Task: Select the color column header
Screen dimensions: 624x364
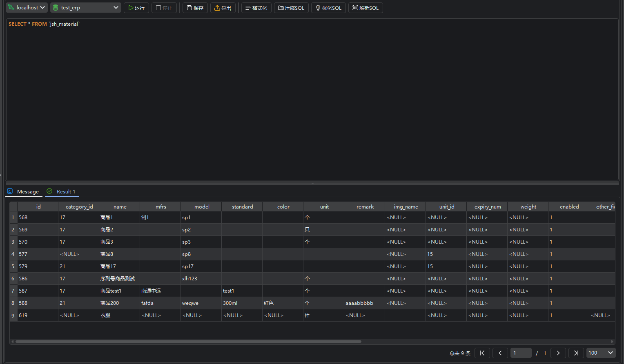Action: tap(283, 206)
